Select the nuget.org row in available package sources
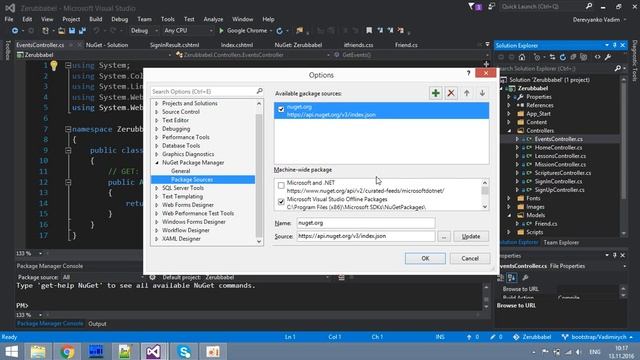Image resolution: width=640 pixels, height=360 pixels. (381, 111)
